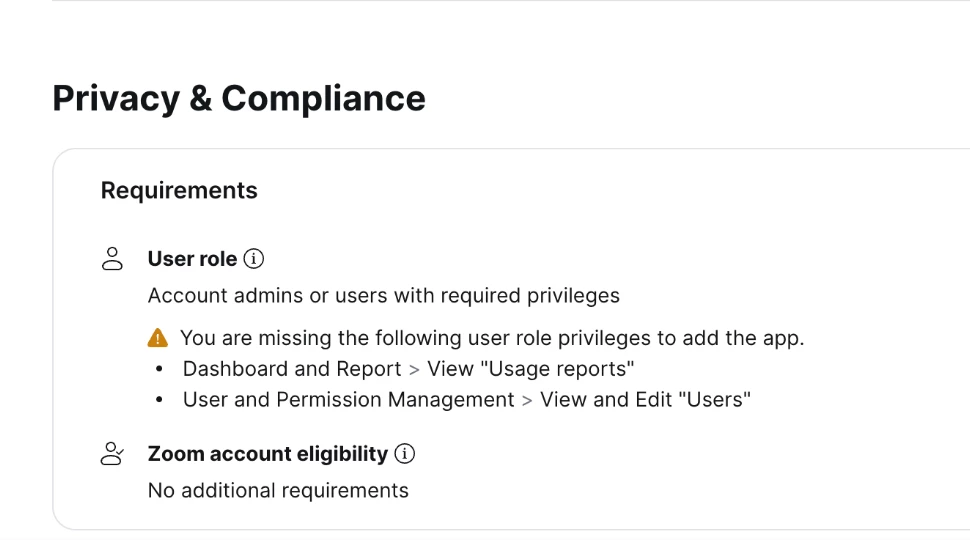Click User and Permission Management privilege text

[x=348, y=400]
